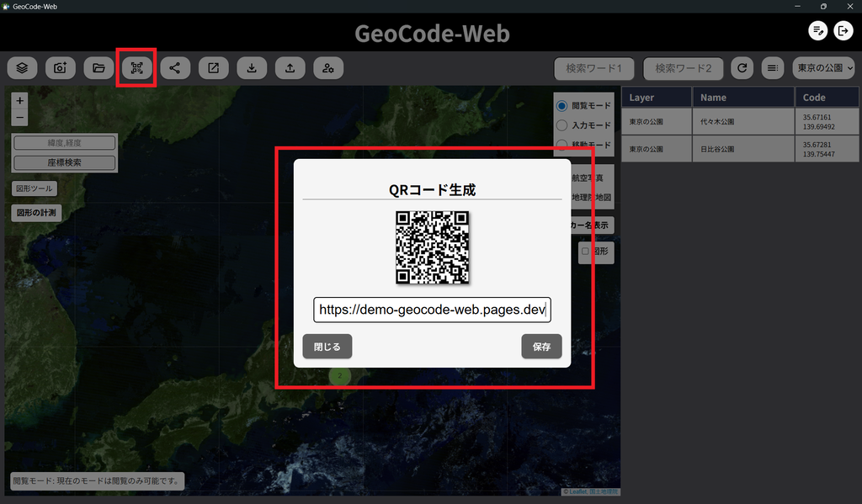Click the 検索ワード2 search field
Image resolution: width=862 pixels, height=504 pixels.
[x=684, y=68]
